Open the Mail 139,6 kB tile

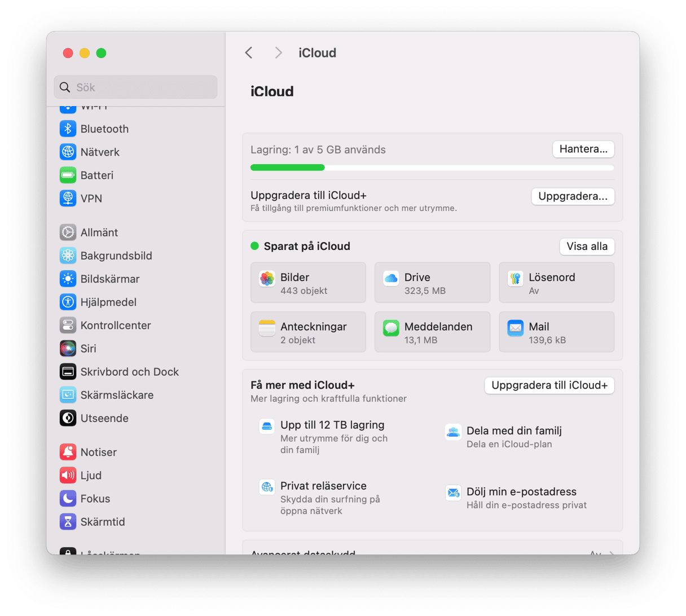pyautogui.click(x=556, y=332)
